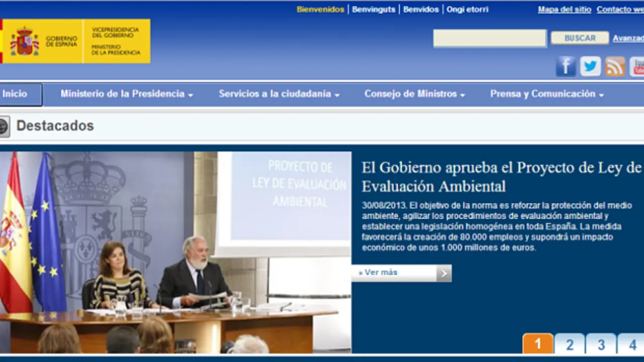
Task: Expand the Servicios a la ciudadanía menu
Action: [x=279, y=94]
